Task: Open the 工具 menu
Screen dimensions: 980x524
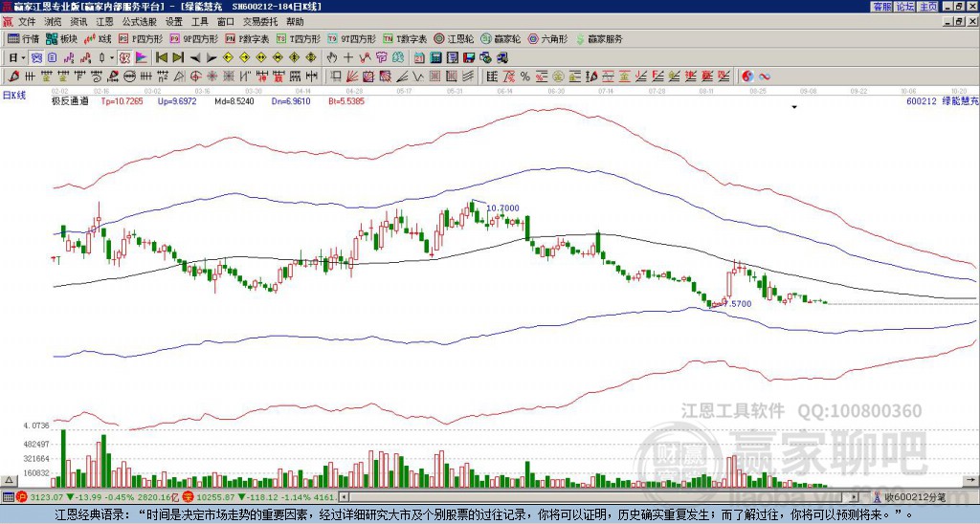Action: coord(199,22)
